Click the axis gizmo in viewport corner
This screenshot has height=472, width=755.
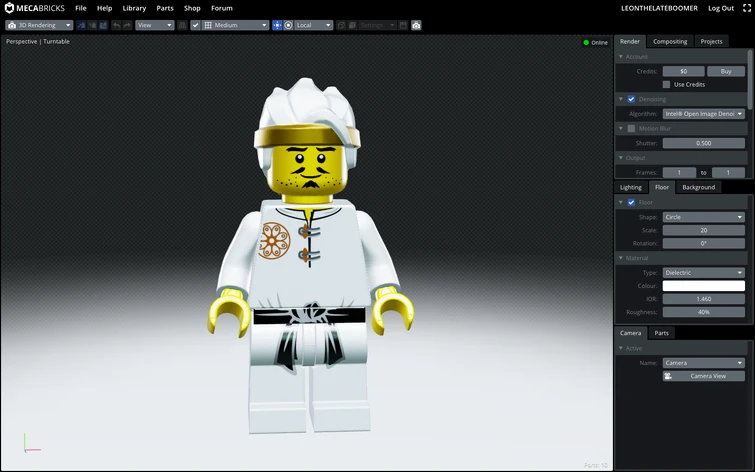point(32,443)
